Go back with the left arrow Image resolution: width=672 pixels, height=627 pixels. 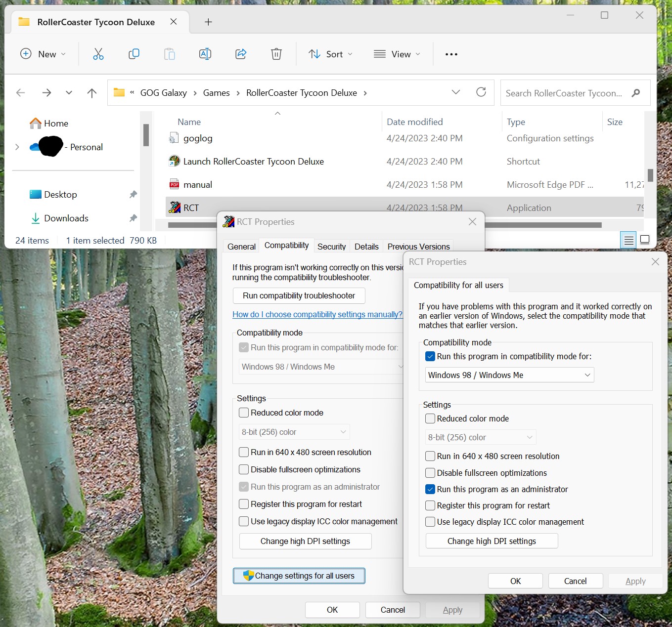pyautogui.click(x=21, y=93)
